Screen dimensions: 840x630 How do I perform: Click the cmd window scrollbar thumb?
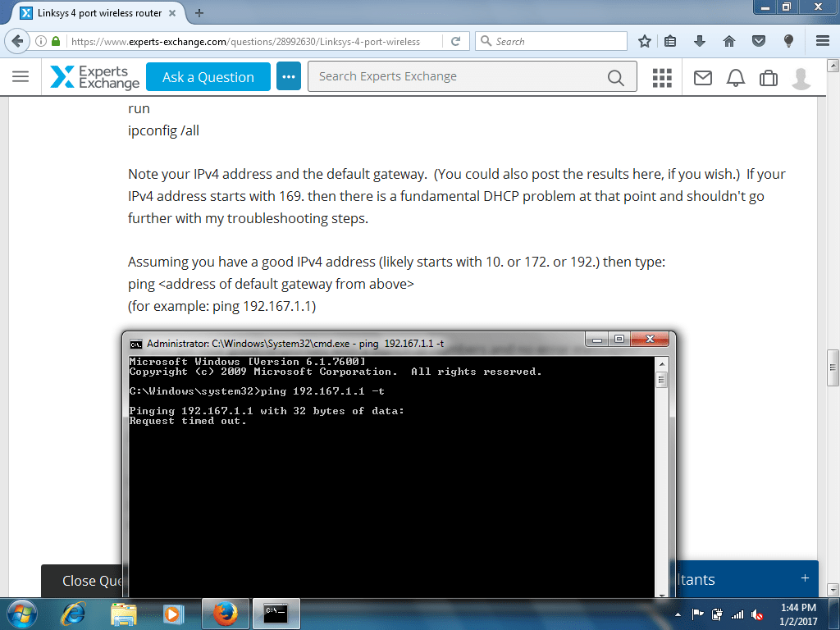(662, 380)
